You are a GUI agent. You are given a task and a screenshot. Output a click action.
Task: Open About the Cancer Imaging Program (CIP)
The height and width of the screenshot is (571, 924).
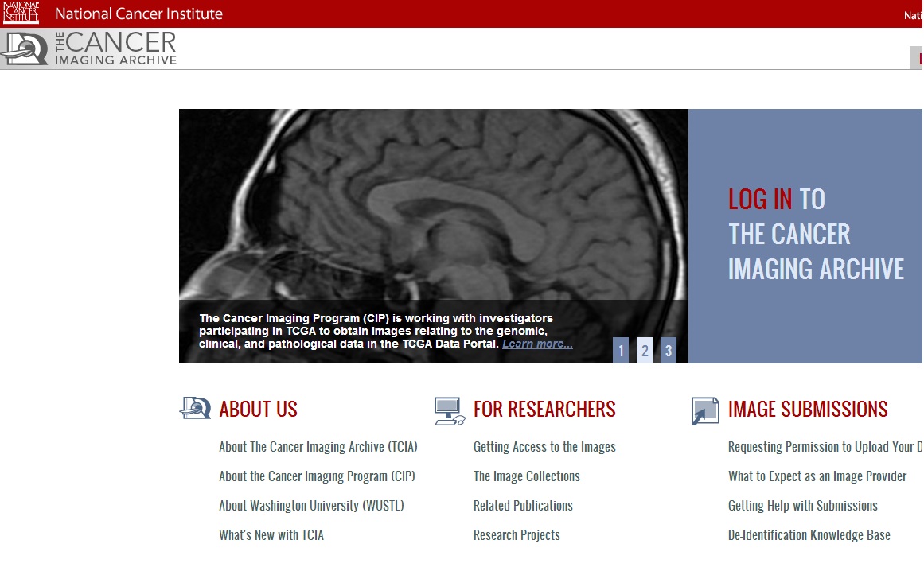coord(317,476)
